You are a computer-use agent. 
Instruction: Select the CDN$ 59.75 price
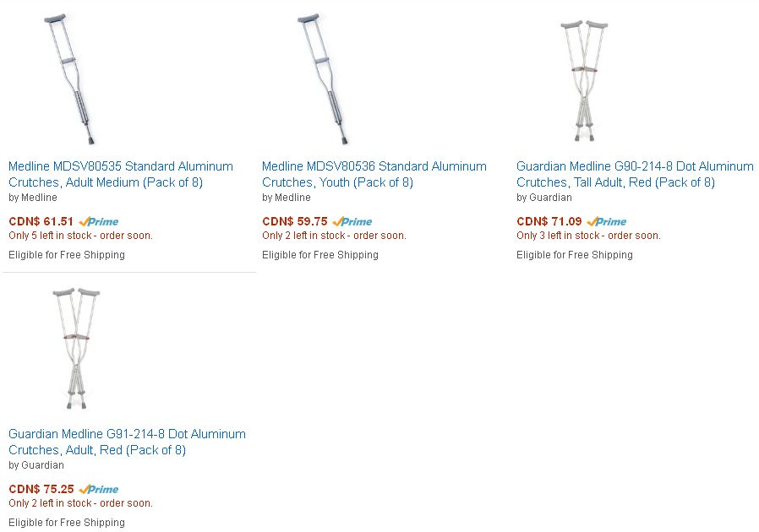click(295, 221)
